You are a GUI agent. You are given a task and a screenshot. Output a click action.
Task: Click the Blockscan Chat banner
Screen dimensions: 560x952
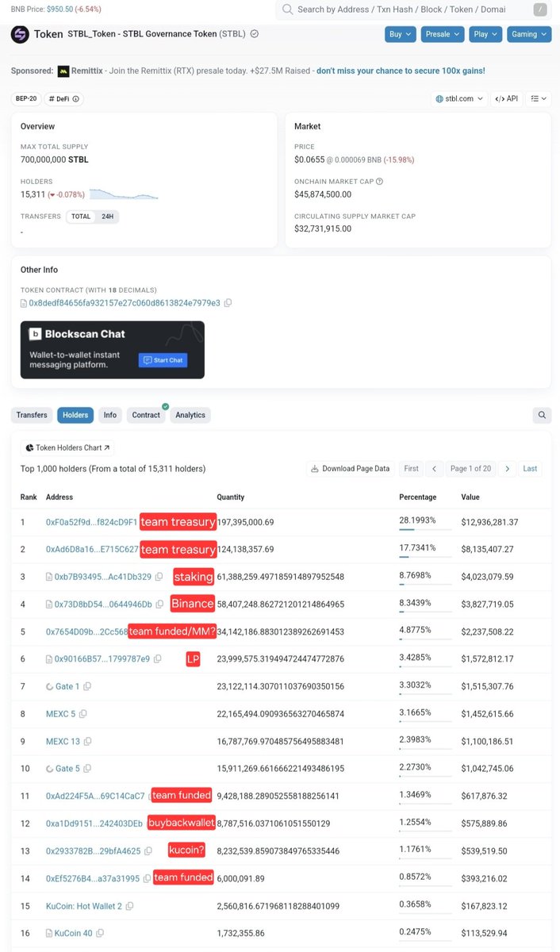click(x=113, y=350)
